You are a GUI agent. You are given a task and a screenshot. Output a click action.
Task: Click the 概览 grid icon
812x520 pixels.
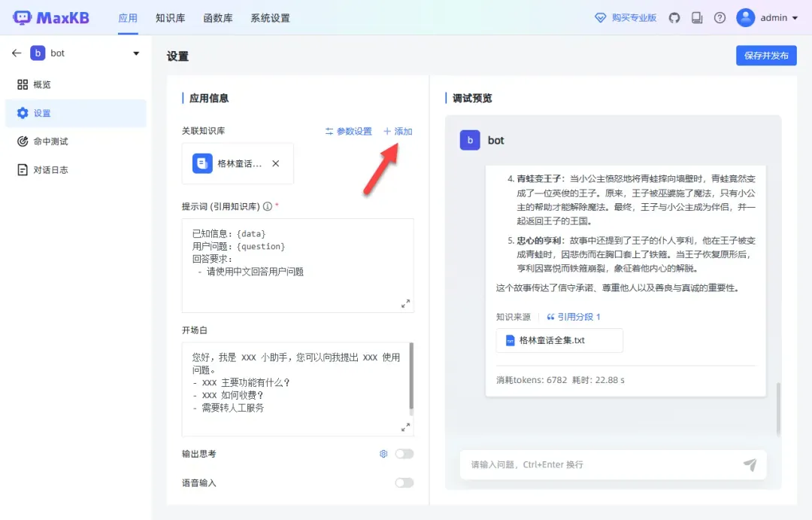(x=23, y=84)
